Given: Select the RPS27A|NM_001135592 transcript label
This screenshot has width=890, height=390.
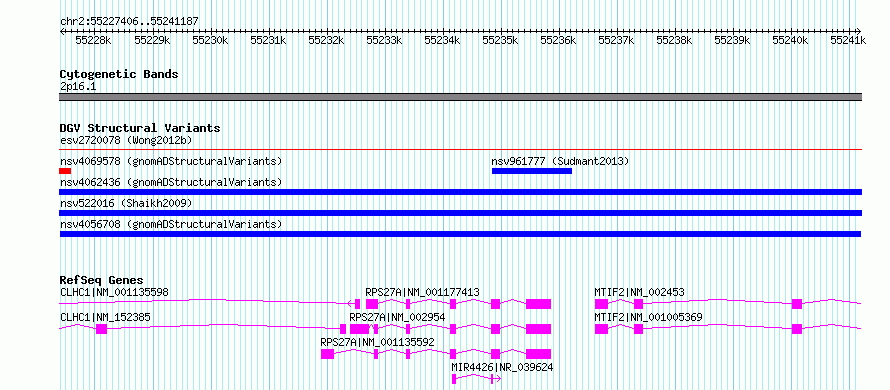Looking at the screenshot, I should [377, 342].
